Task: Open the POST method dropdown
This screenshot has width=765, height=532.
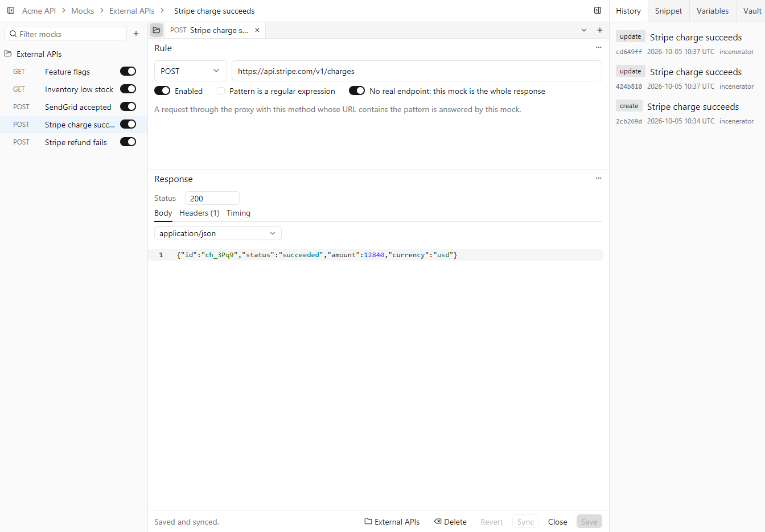Action: pos(191,71)
